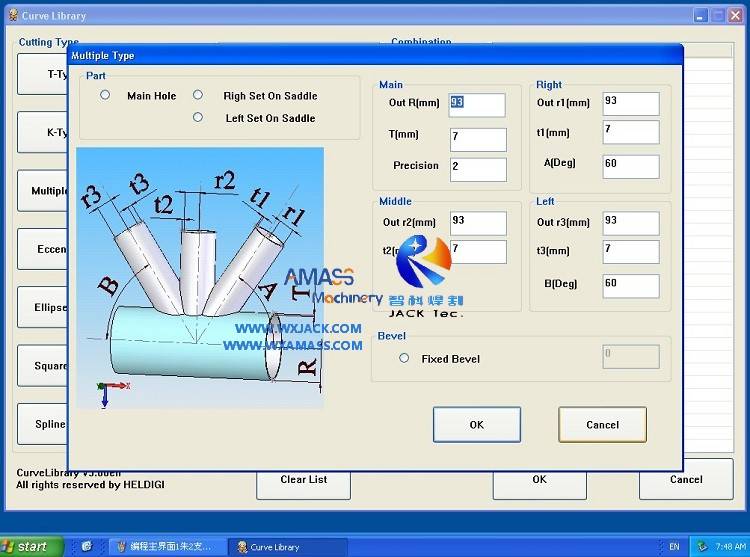The width and height of the screenshot is (750, 557).
Task: Select Ellipse cutting type button
Action: click(43, 307)
